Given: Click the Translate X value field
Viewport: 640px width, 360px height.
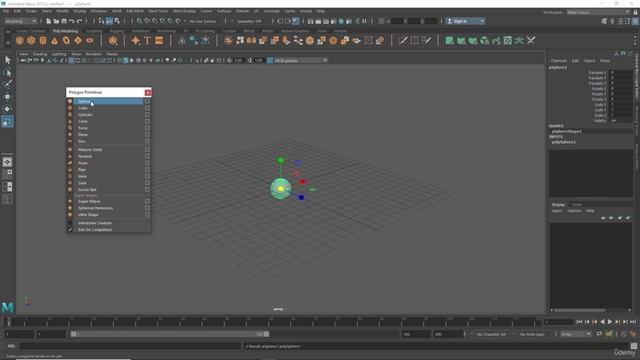Looking at the screenshot, I should (621, 73).
